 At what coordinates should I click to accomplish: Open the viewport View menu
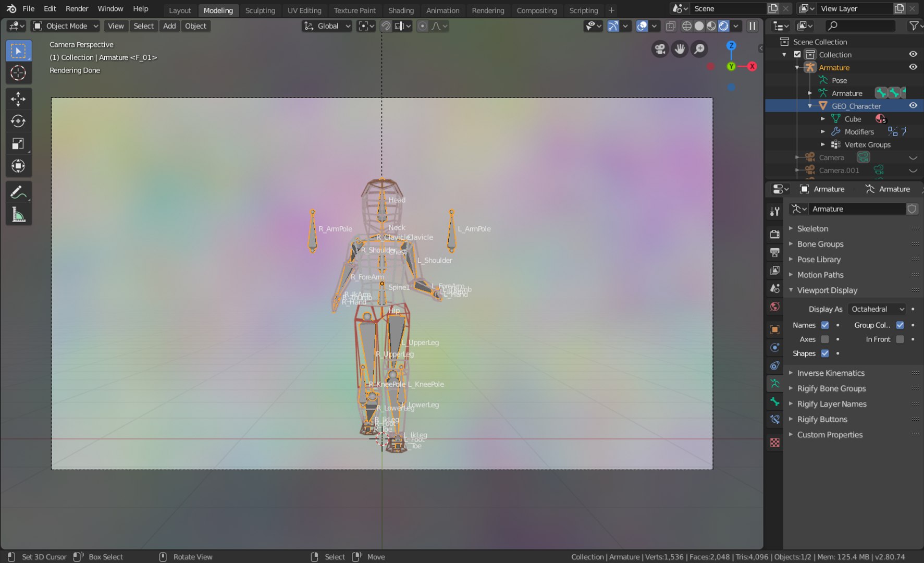tap(116, 26)
